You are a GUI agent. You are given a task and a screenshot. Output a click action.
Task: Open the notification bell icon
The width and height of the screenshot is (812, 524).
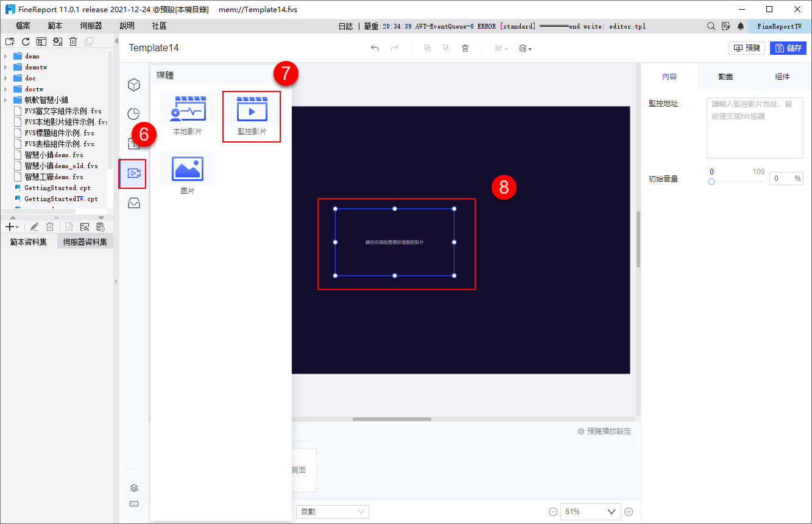(741, 26)
